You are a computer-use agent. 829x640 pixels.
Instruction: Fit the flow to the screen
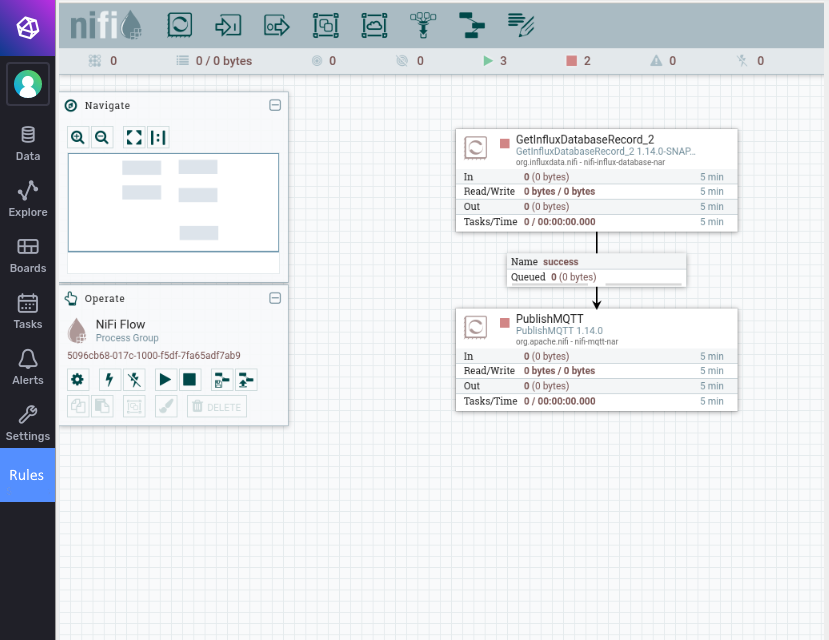[x=134, y=137]
